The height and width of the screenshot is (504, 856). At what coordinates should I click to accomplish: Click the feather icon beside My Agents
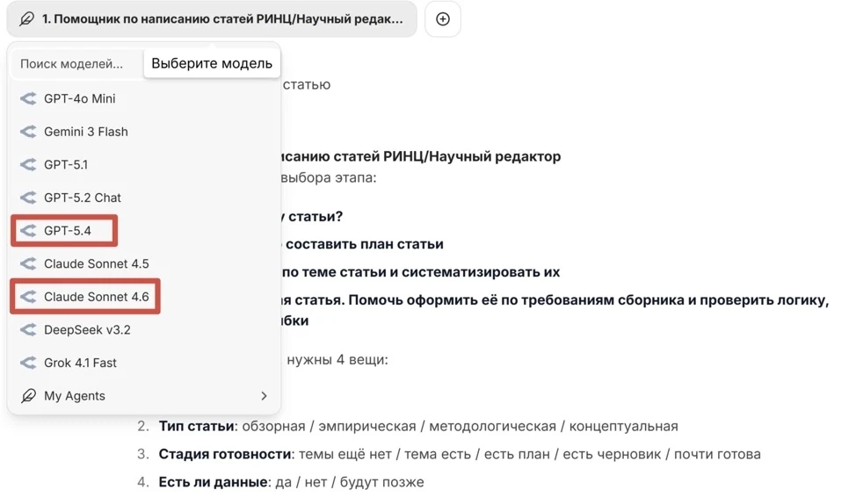28,395
